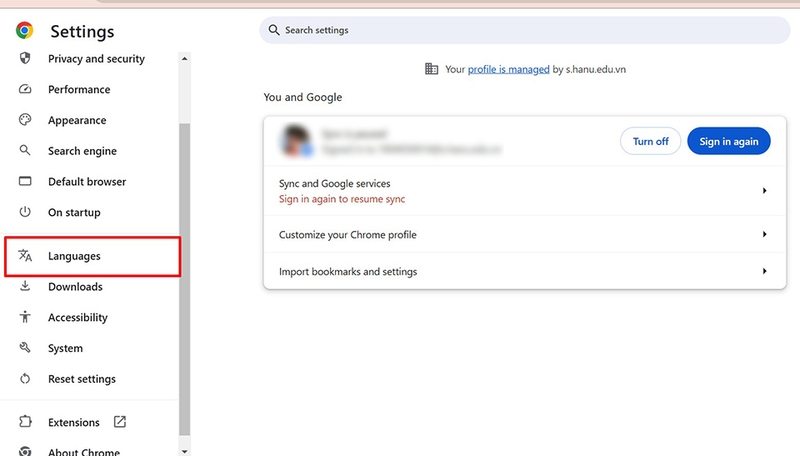Click the You and Google heading

303,97
